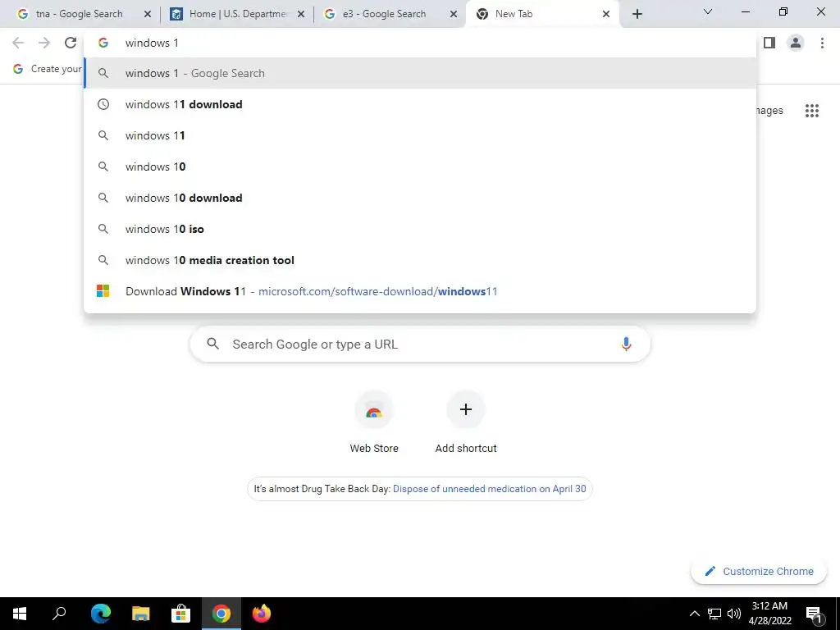Open taskbar search magnifier
Viewport: 840px width, 630px height.
coord(59,614)
